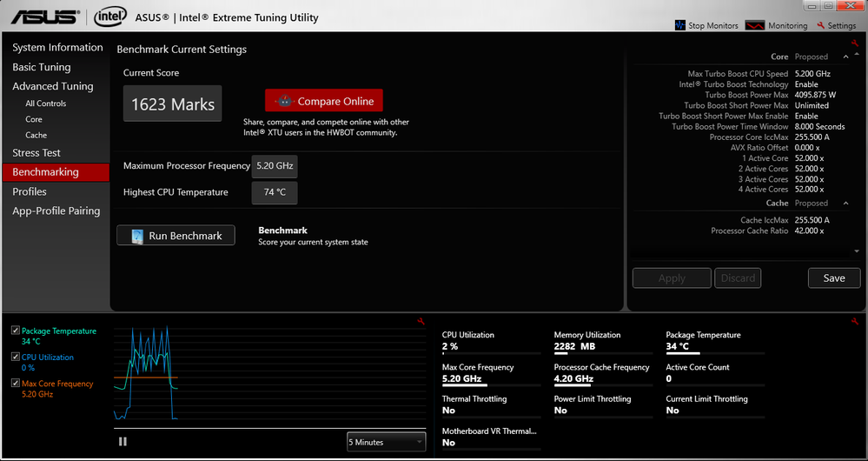This screenshot has height=461, width=868.
Task: Click the Apply button
Action: (672, 278)
